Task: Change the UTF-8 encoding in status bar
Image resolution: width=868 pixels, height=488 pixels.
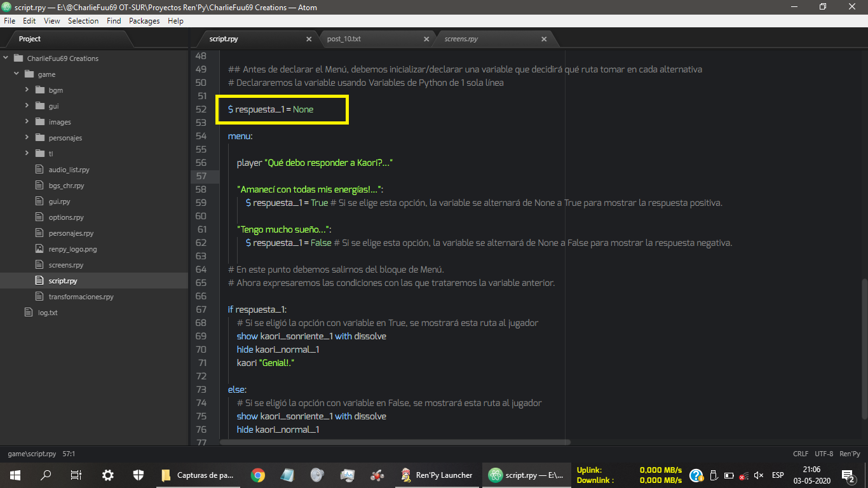Action: click(x=824, y=454)
